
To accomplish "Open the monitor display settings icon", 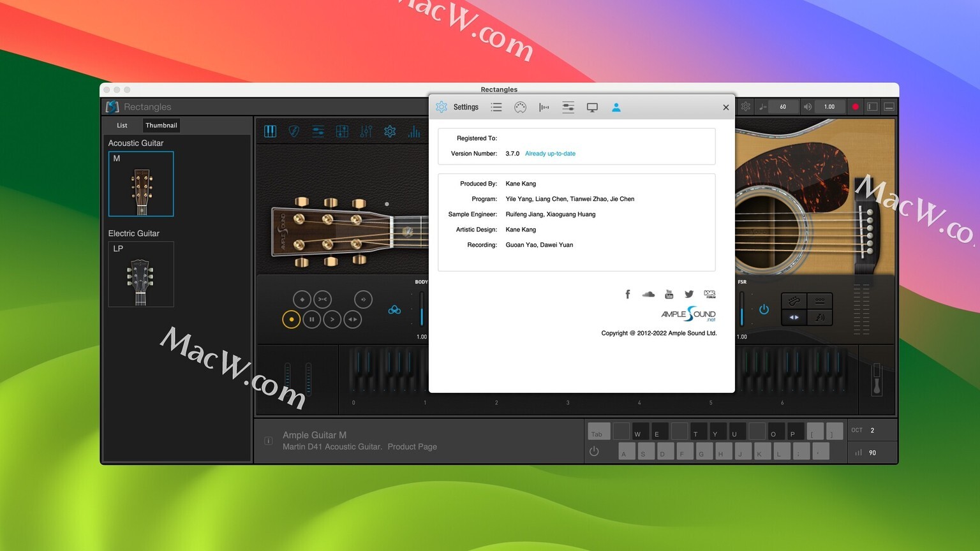I will (592, 107).
